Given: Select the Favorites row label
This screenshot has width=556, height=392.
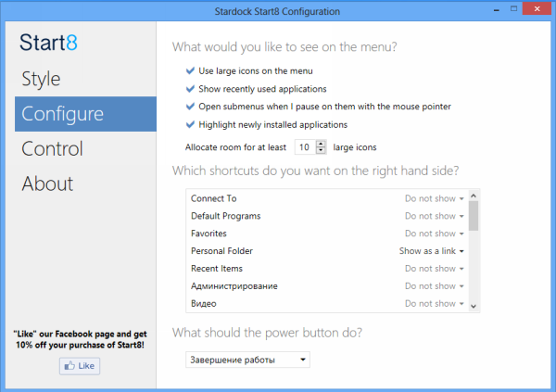Looking at the screenshot, I should point(208,234).
